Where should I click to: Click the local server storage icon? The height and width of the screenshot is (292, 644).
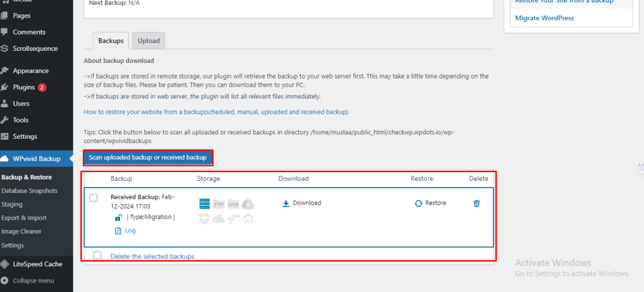click(204, 204)
